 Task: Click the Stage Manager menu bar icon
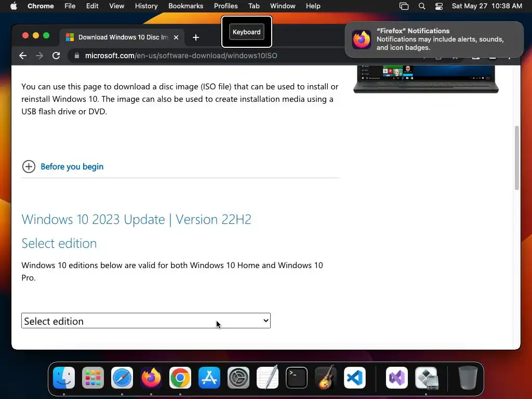pyautogui.click(x=404, y=6)
